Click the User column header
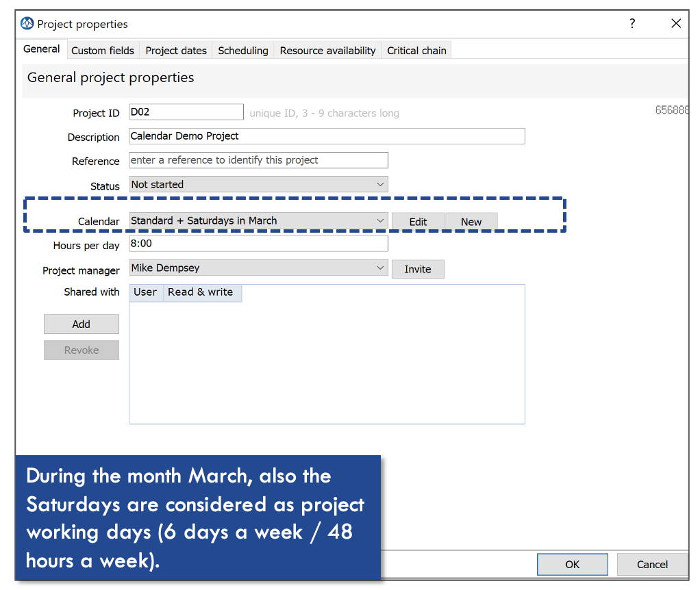Screen dimensions: 700x590 [x=146, y=292]
